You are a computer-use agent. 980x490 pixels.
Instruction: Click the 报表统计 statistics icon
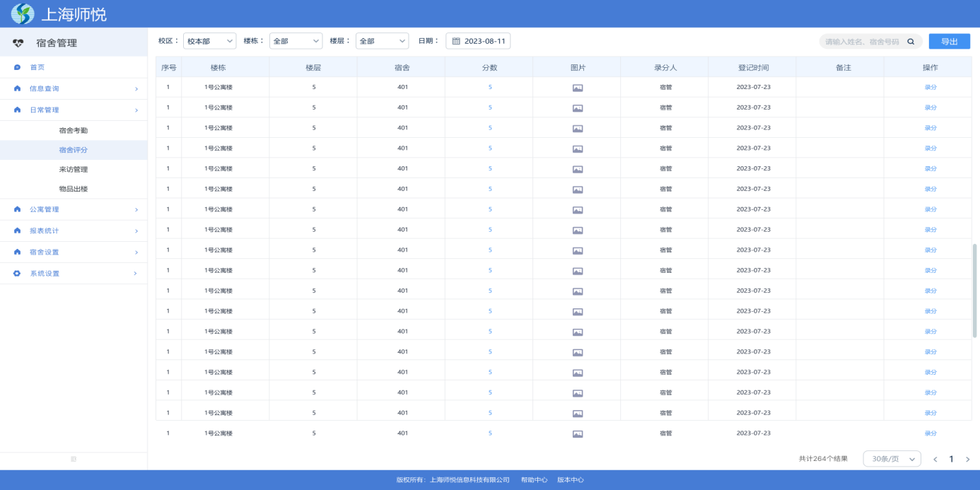click(18, 230)
